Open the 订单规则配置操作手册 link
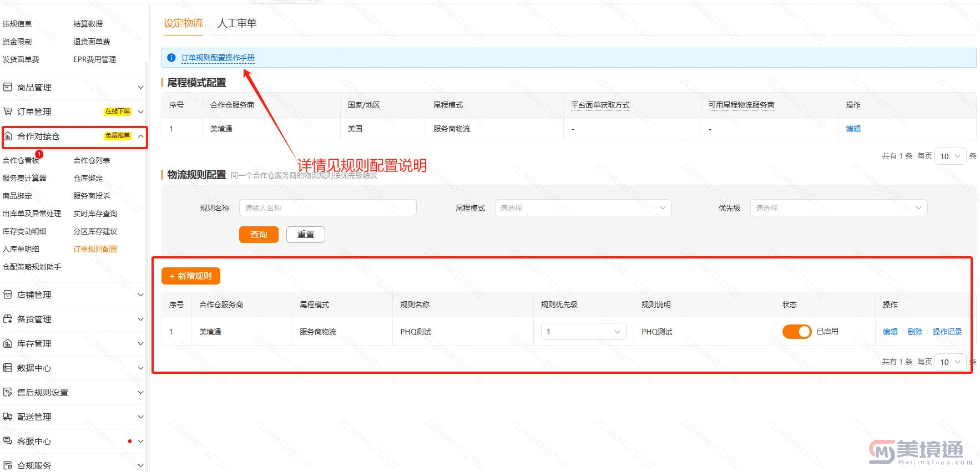 tap(218, 58)
